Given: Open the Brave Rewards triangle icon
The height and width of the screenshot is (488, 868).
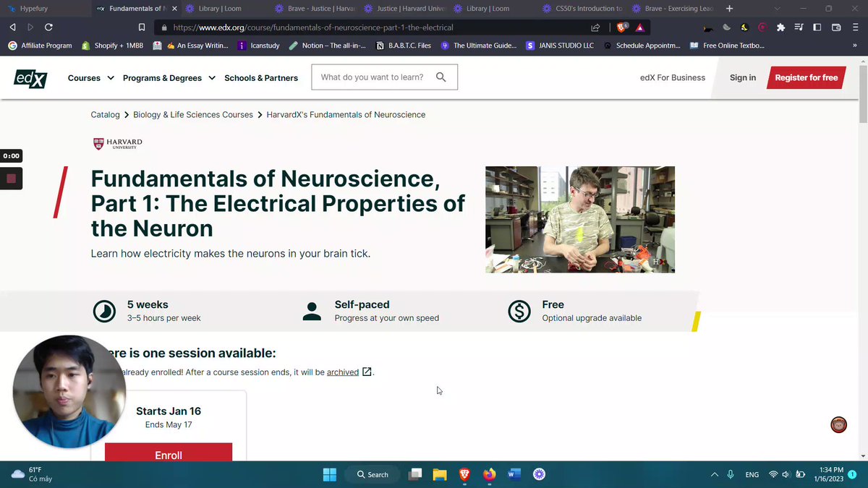Looking at the screenshot, I should click(639, 27).
